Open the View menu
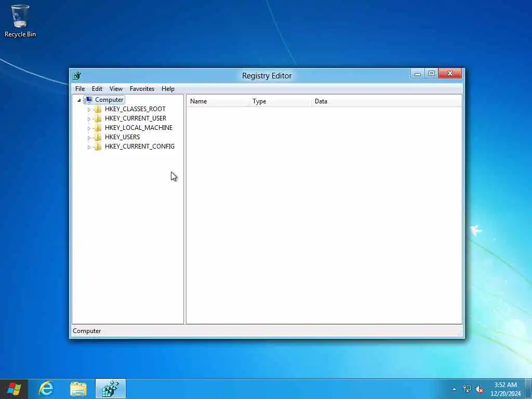Screen dimensions: 532x399 coord(116,88)
